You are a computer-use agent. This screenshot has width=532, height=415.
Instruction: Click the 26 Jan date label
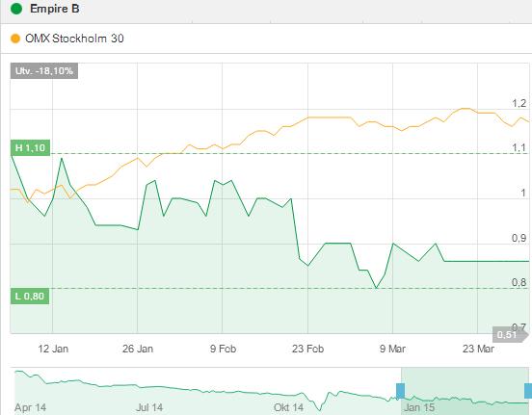pyautogui.click(x=138, y=349)
